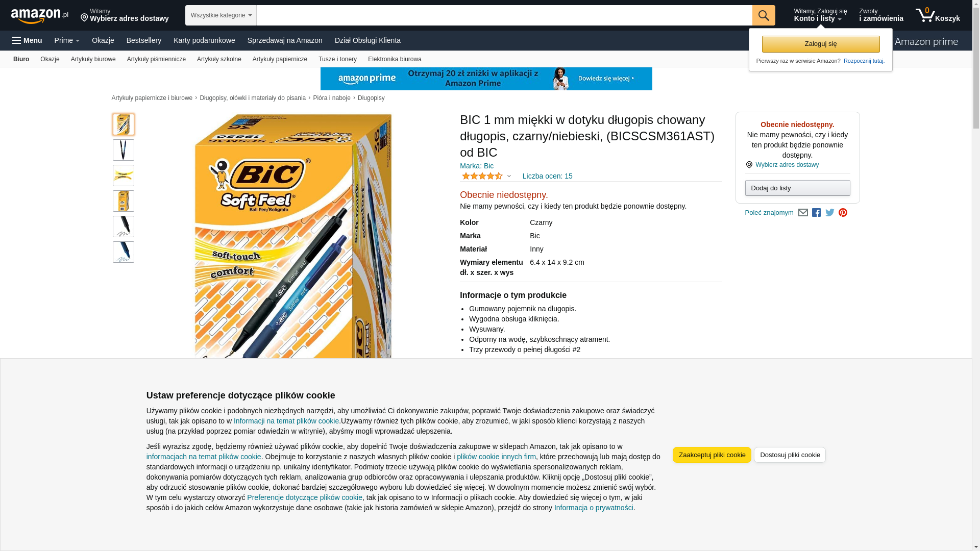Click Dodaj do listy button
This screenshot has height=551, width=980.
(x=797, y=188)
